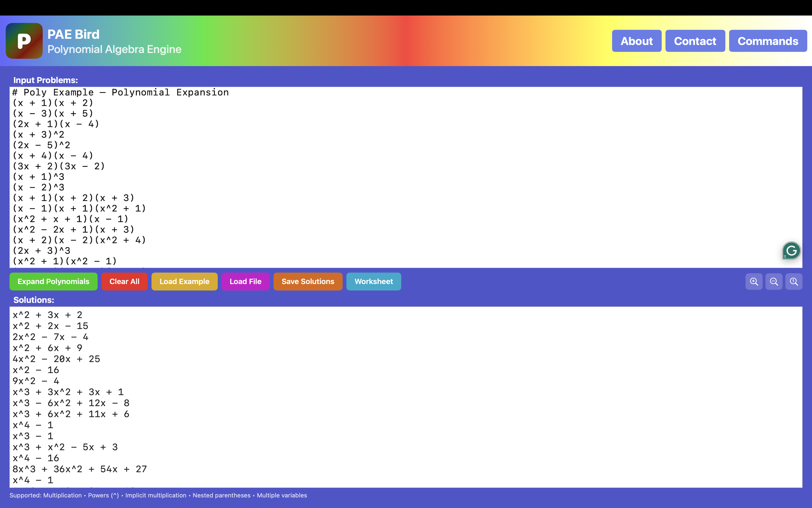
Task: Reset zoom with the third magnifier icon
Action: (794, 282)
